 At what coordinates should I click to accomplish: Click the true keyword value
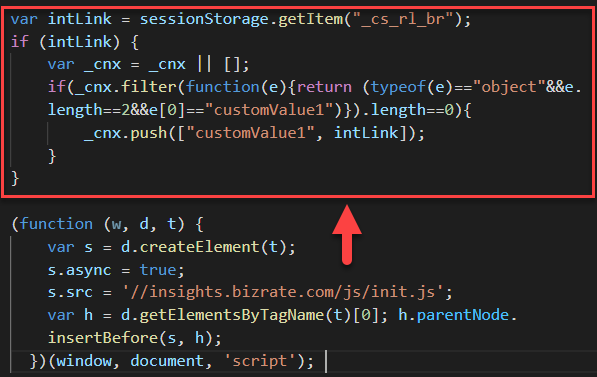click(x=158, y=270)
